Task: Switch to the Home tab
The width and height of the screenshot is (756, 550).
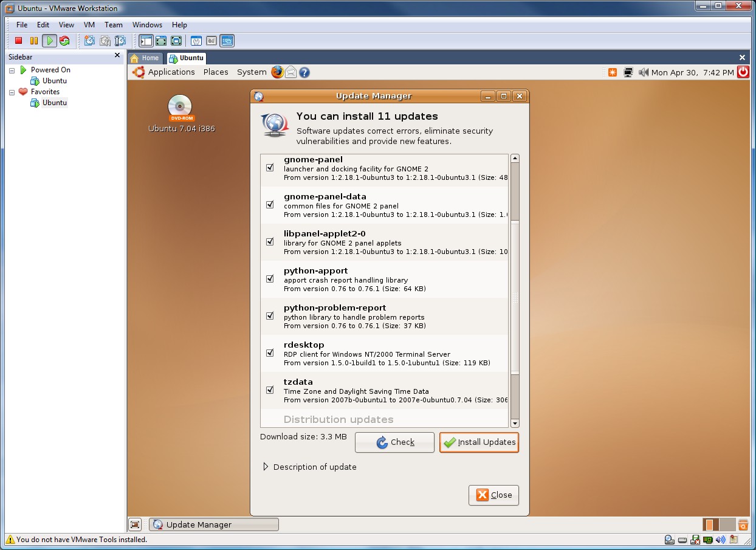Action: click(145, 58)
